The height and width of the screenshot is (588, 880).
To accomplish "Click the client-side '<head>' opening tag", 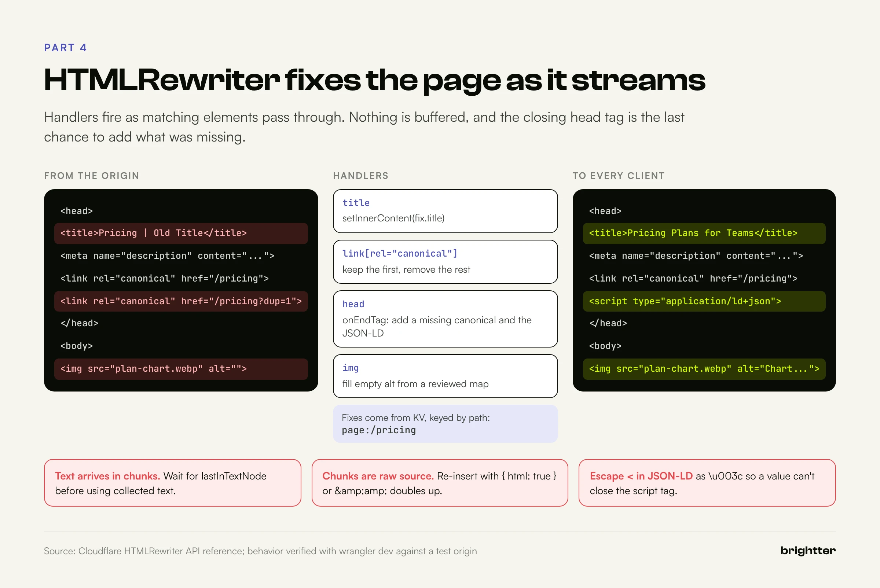I will tap(605, 211).
